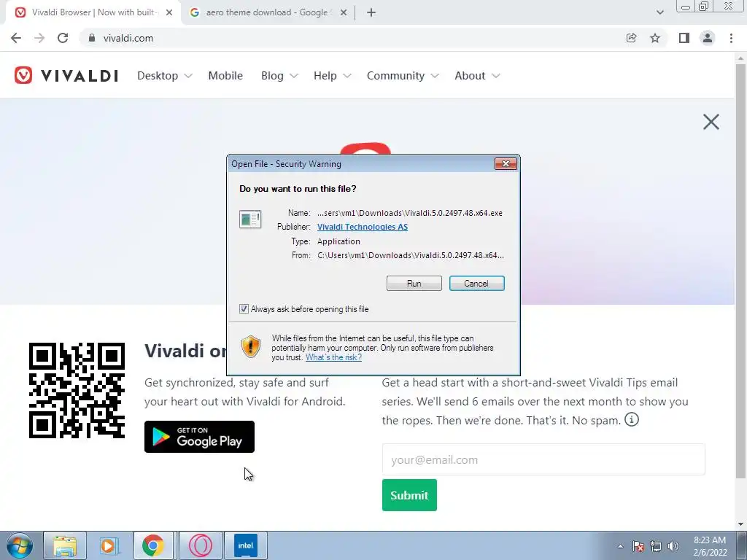View site info via the lock icon
Image resolution: width=747 pixels, height=560 pixels.
pos(92,38)
